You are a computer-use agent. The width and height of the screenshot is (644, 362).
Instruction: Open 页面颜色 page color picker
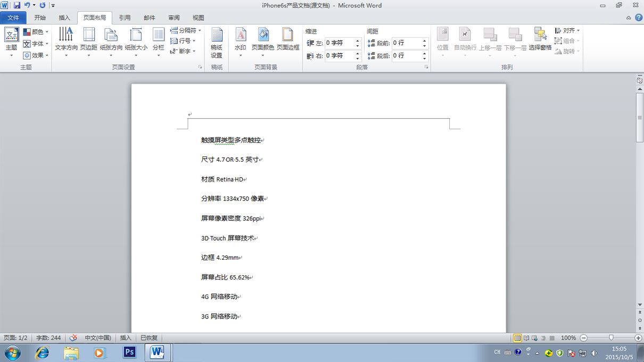point(263,43)
